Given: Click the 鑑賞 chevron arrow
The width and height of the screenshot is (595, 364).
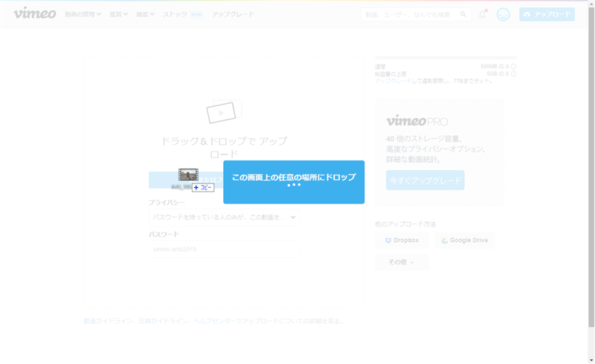Looking at the screenshot, I should click(125, 14).
